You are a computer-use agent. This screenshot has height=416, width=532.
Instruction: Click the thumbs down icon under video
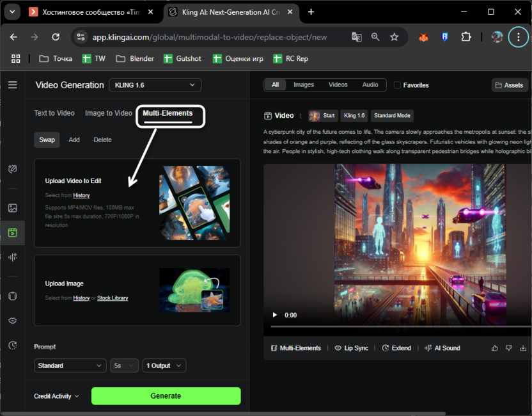[509, 348]
